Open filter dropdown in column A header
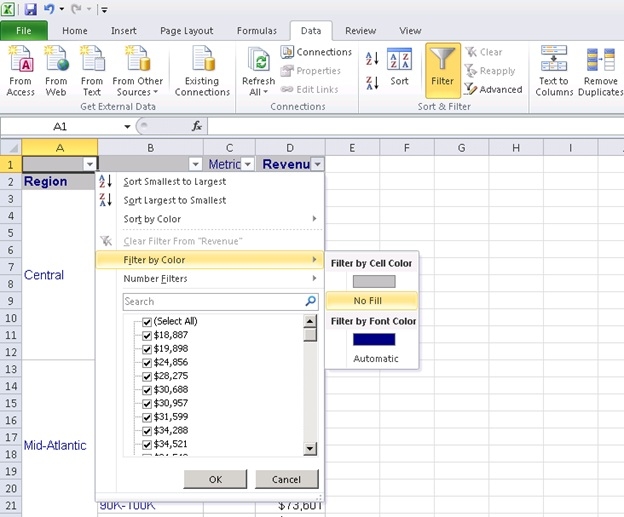The image size is (624, 517). point(90,164)
